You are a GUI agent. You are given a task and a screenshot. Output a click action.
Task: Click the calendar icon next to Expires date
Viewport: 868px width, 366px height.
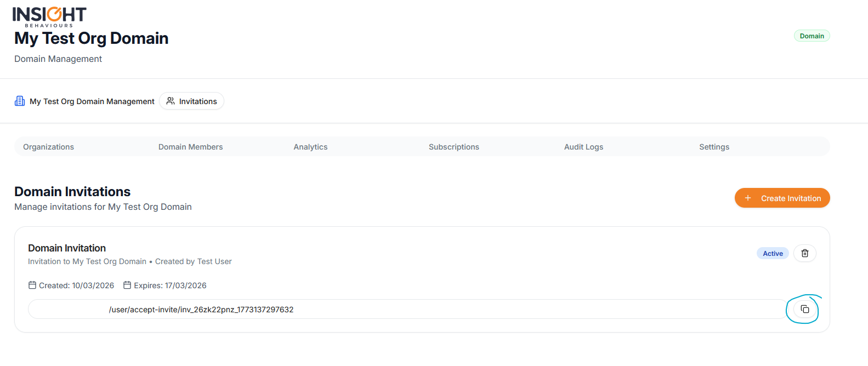(127, 285)
